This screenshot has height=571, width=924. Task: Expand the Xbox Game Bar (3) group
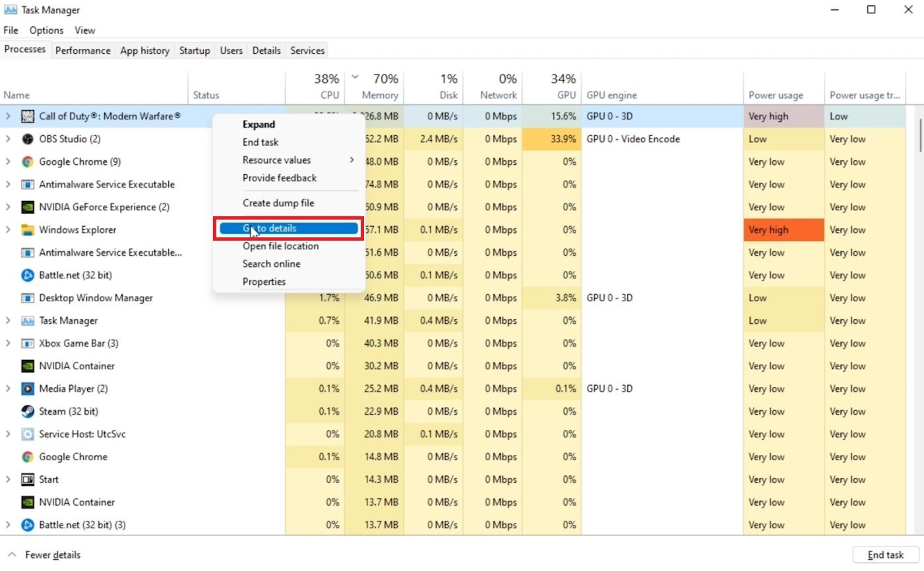[8, 344]
